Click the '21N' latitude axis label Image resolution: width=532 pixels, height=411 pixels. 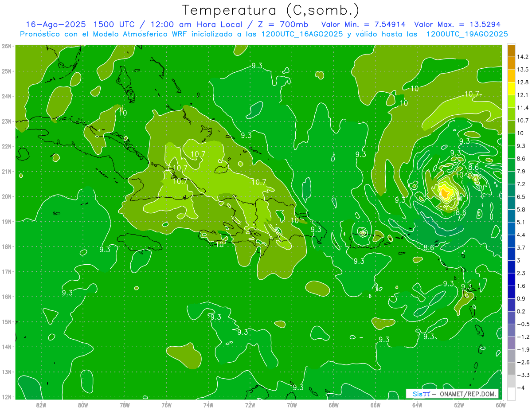tap(6, 171)
